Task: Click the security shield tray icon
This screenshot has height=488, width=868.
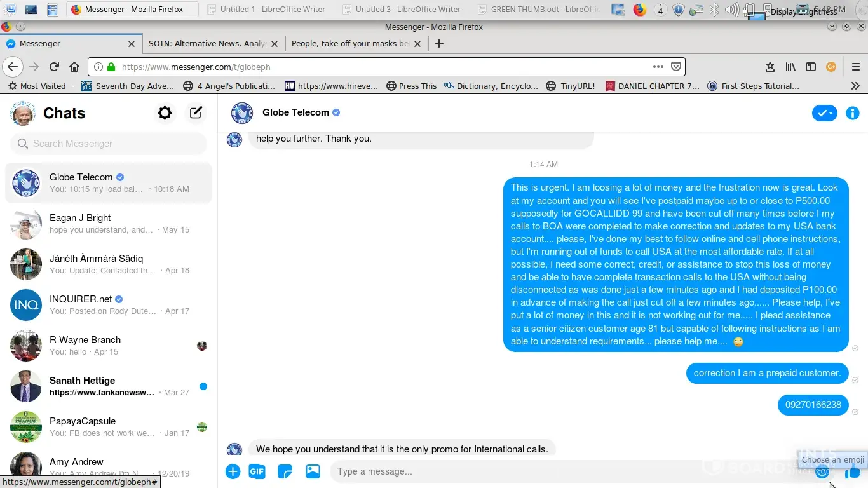Action: click(x=679, y=10)
